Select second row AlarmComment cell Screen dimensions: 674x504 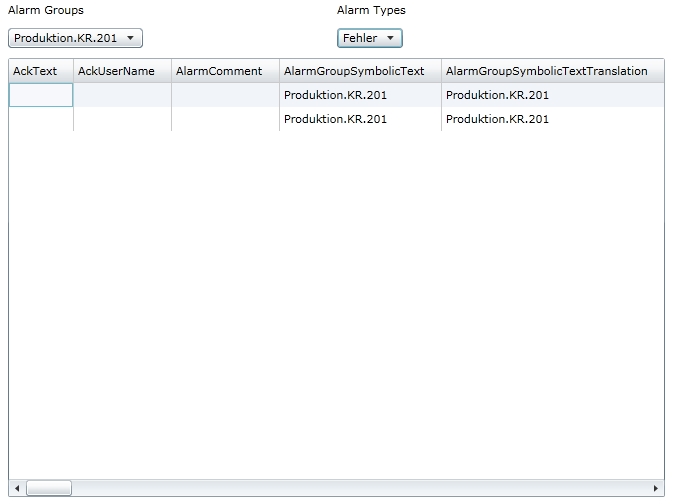pyautogui.click(x=225, y=119)
